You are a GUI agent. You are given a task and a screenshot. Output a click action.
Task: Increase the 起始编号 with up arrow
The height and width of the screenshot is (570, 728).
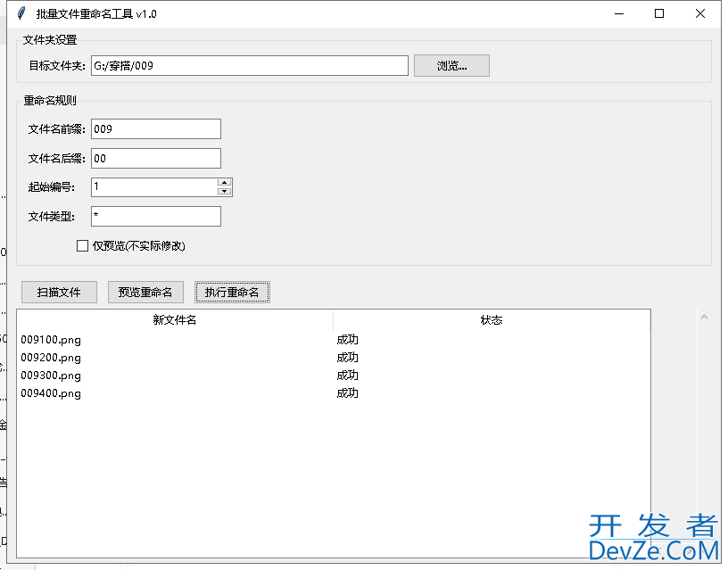(x=224, y=183)
